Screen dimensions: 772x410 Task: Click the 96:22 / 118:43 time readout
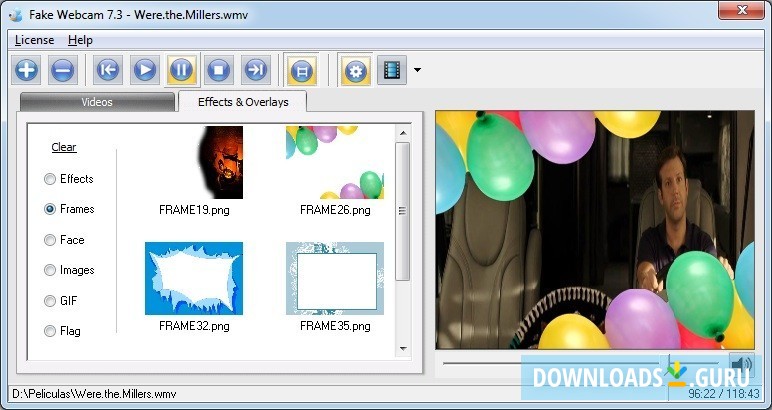[724, 394]
